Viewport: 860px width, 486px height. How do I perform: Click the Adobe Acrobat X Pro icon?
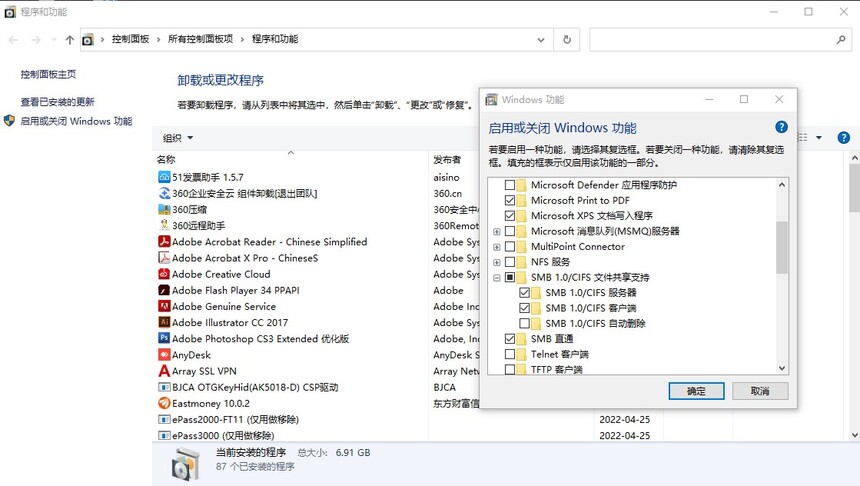coord(164,258)
